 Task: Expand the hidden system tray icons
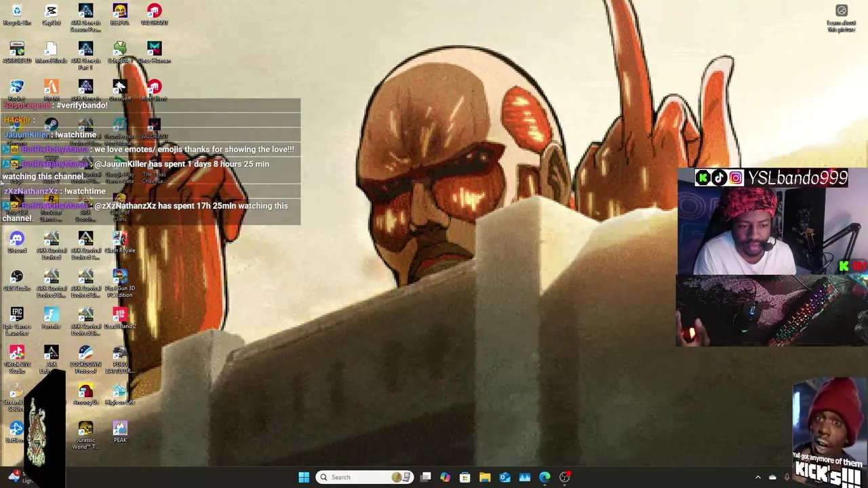(758, 477)
